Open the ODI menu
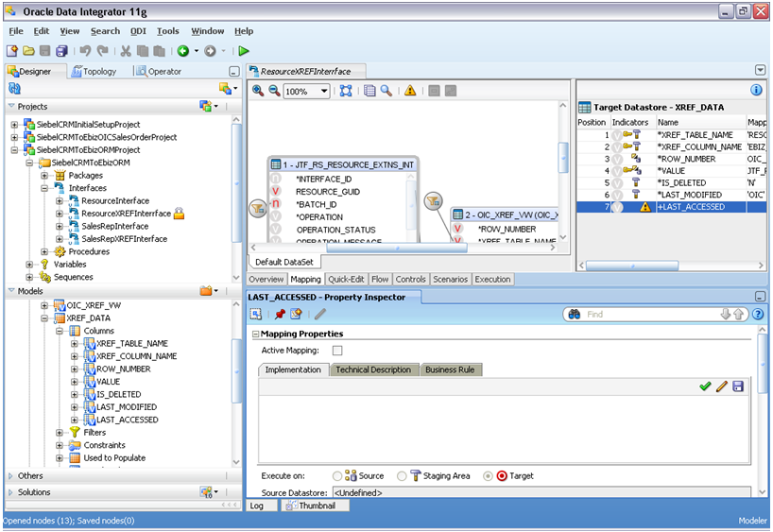The height and width of the screenshot is (532, 773). pyautogui.click(x=138, y=31)
